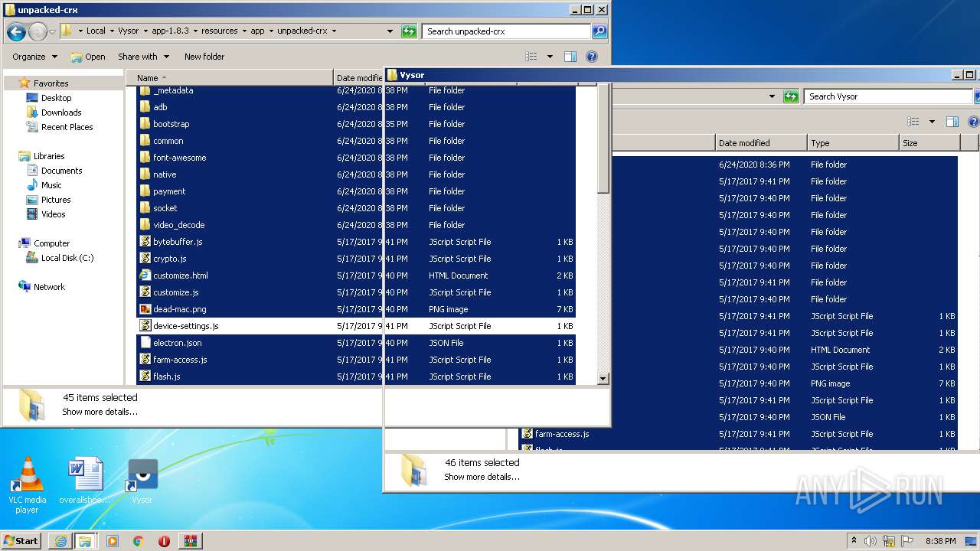Click Show more details in the unpacked-crx window

point(100,412)
